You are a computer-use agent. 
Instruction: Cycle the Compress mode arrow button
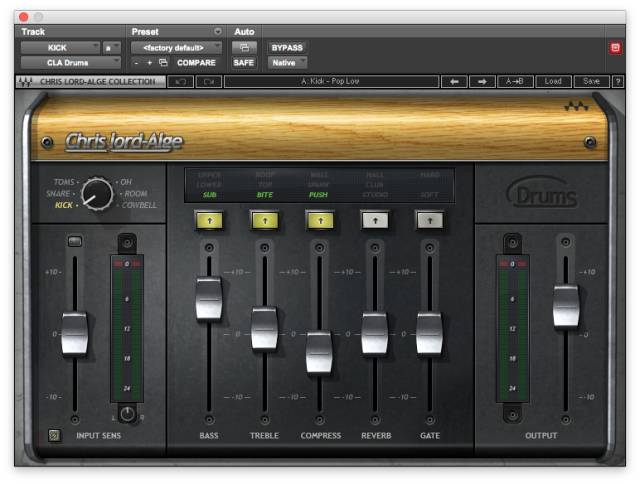(320, 221)
